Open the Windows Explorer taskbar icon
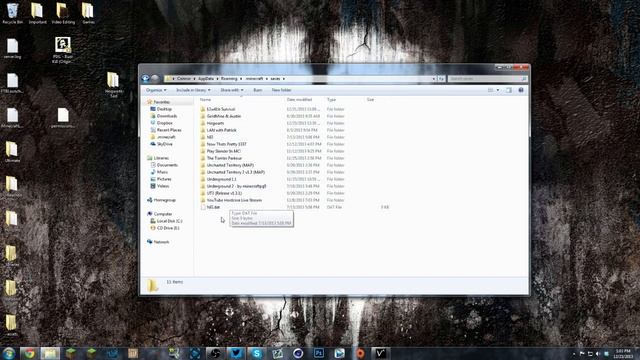The image size is (640, 360). coord(50,353)
